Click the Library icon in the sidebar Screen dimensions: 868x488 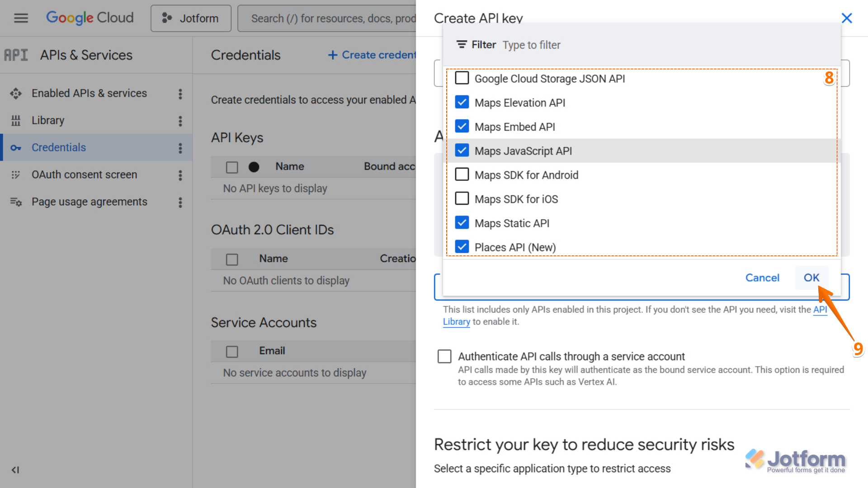click(16, 120)
